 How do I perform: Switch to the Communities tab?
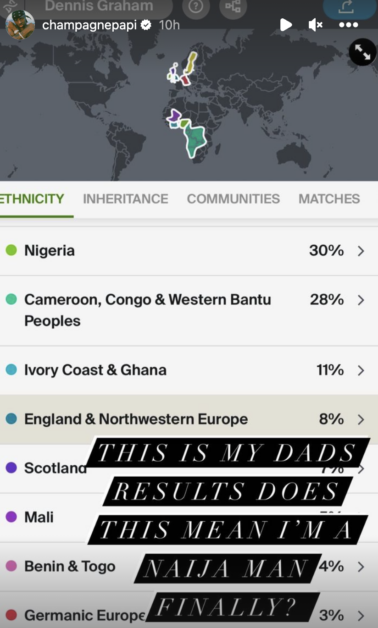tap(233, 199)
